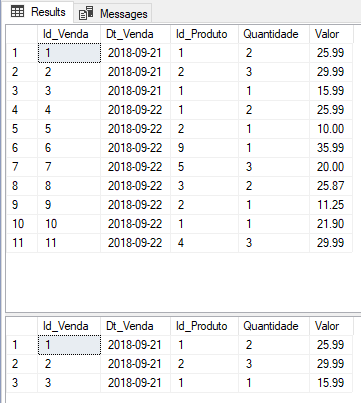Select row header 6 in top grid
361x403 pixels.
(x=22, y=148)
